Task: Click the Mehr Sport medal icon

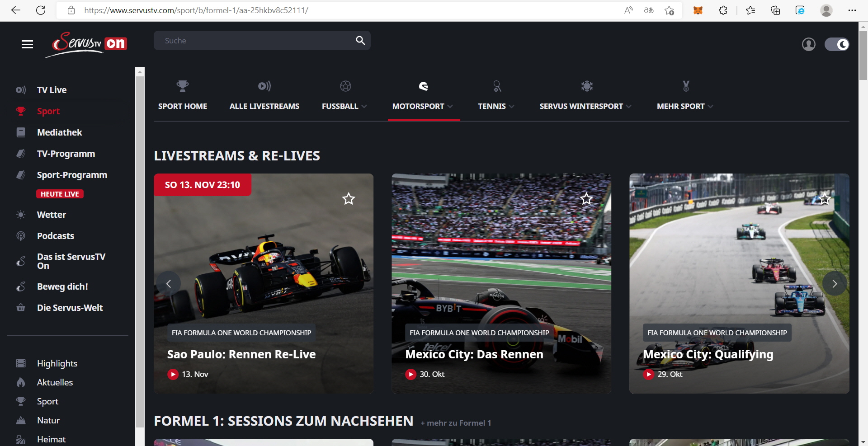Action: click(x=686, y=86)
